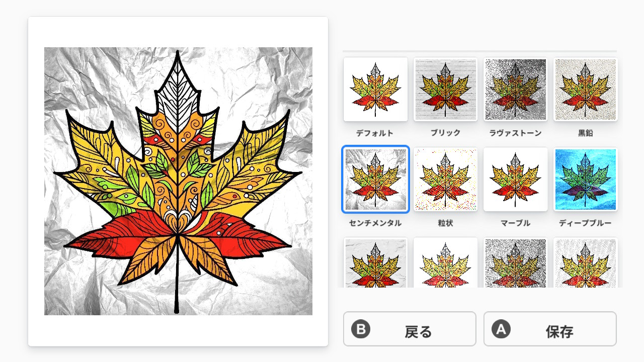
Task: Choose second thumbnail in bottom partial row
Action: [445, 262]
